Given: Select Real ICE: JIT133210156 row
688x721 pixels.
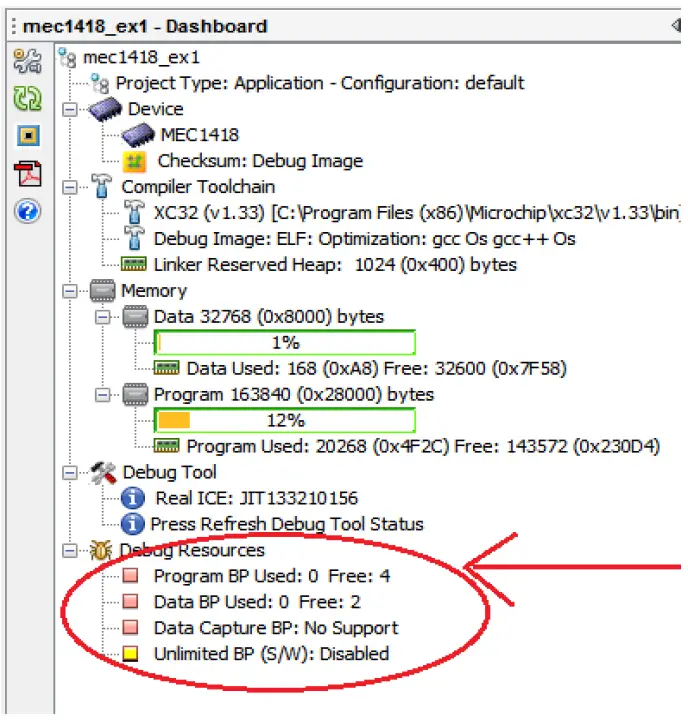Looking at the screenshot, I should [x=257, y=498].
